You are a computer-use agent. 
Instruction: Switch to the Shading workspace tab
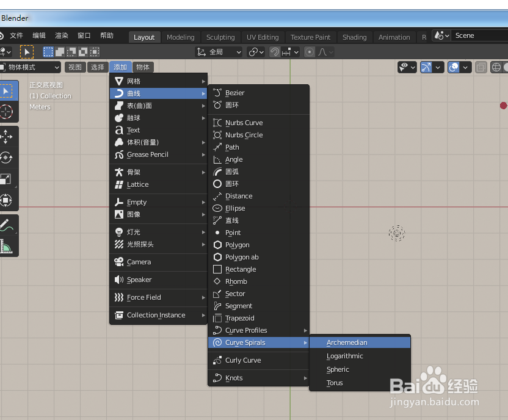point(354,37)
